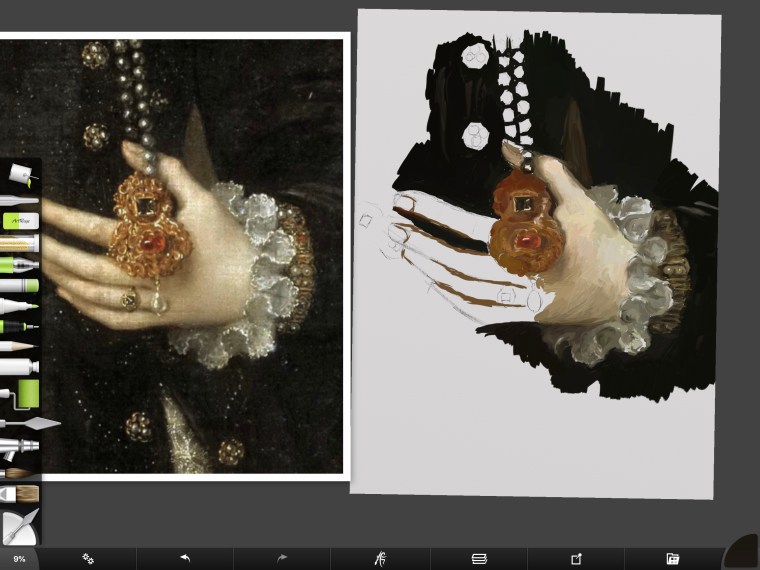Open the painting gallery folder icon
Screen dimensions: 760x570
[x=673, y=559]
